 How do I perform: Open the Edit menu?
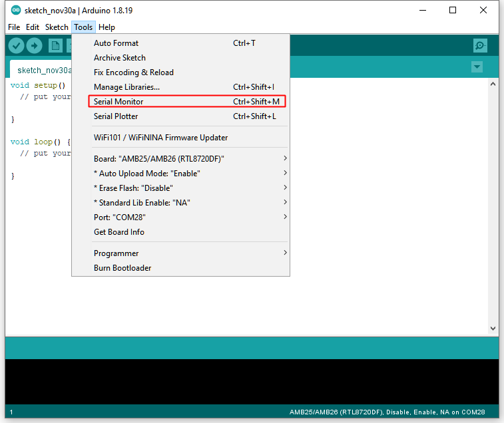coord(33,27)
